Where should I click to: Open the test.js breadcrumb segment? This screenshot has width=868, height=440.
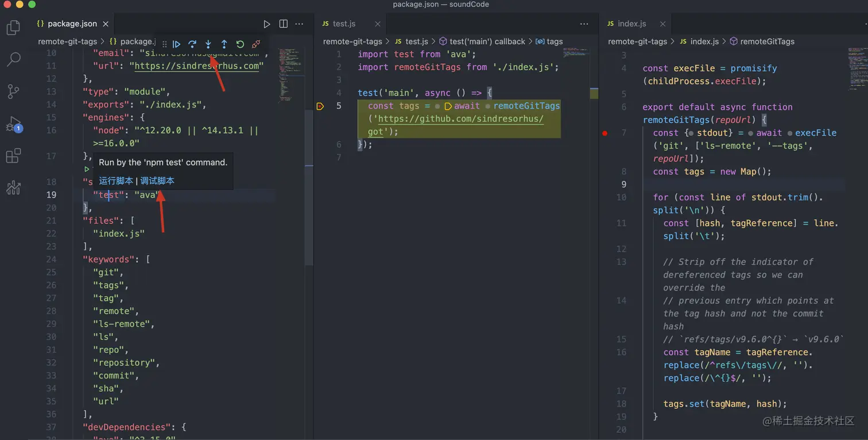click(x=411, y=41)
